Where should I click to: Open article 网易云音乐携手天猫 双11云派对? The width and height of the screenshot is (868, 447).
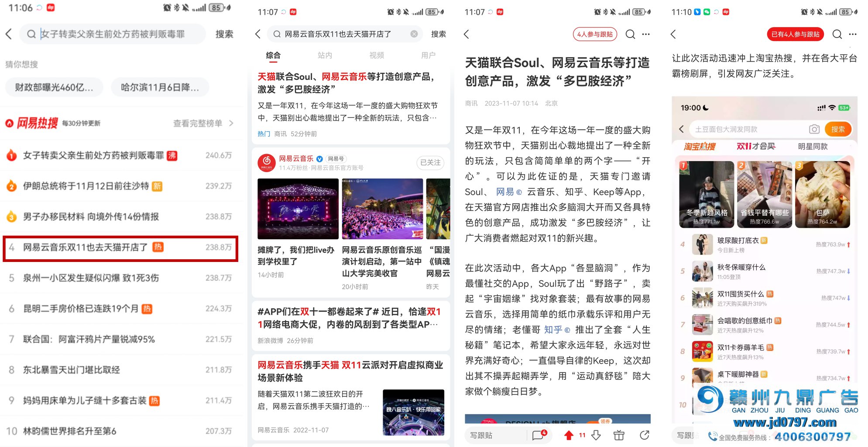[x=350, y=371]
